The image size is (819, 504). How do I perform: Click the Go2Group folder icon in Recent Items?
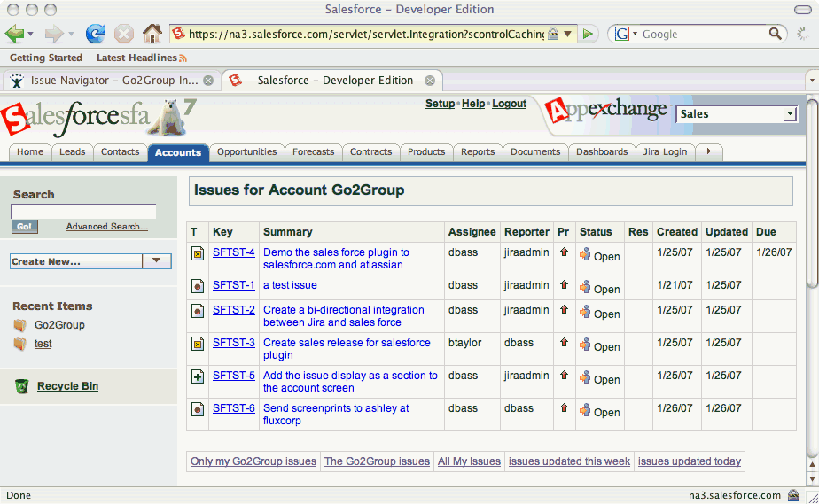coord(19,325)
